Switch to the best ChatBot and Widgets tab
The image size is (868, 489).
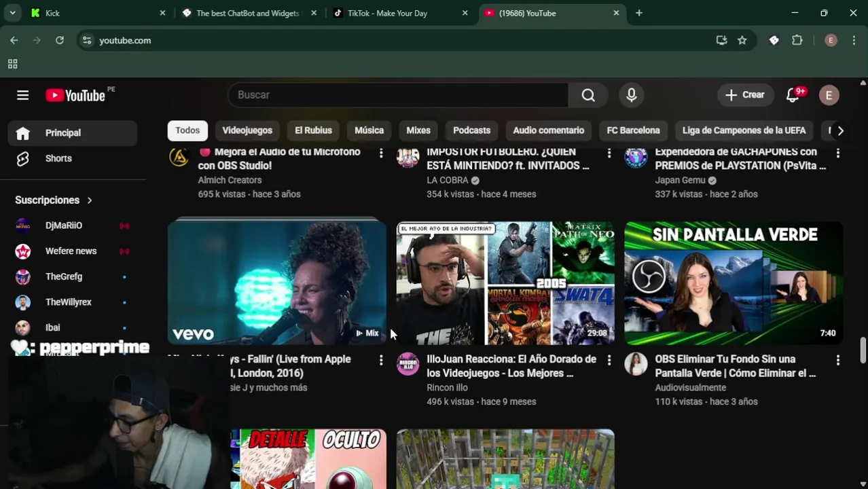(x=249, y=13)
